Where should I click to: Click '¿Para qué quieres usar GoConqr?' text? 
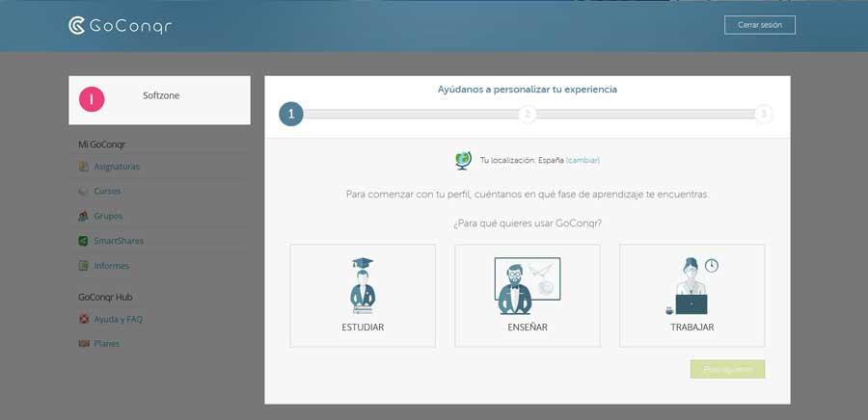527,223
